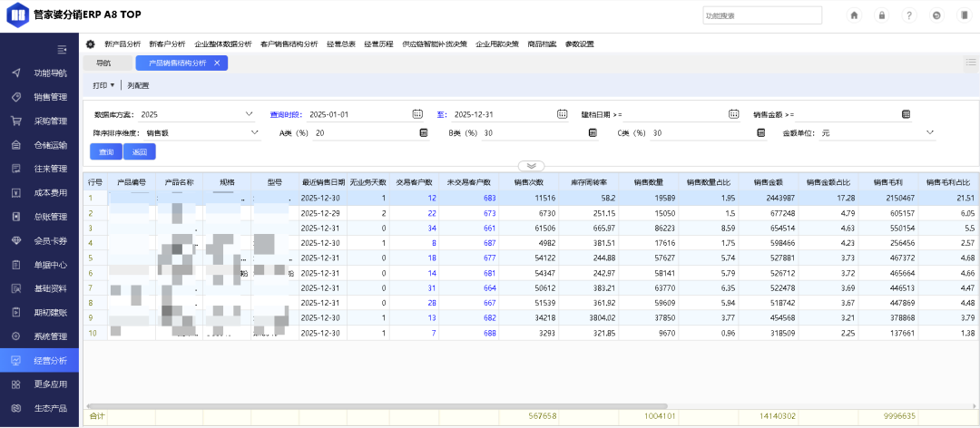Click 列配置 in the toolbar
Viewport: 980px width, 428px height.
point(138,85)
